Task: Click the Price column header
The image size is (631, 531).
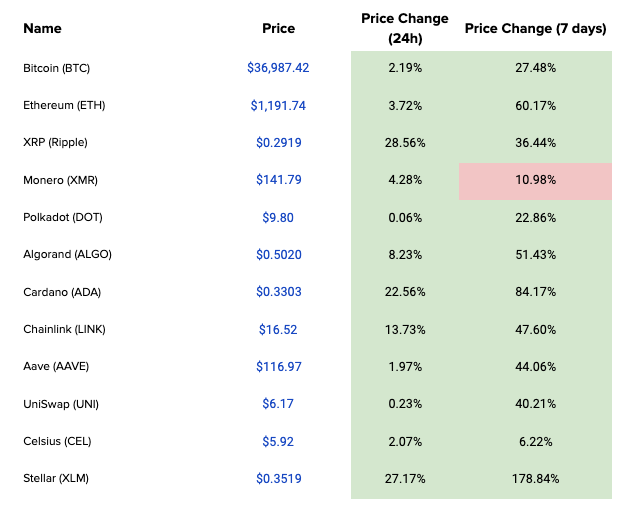Action: [x=278, y=28]
